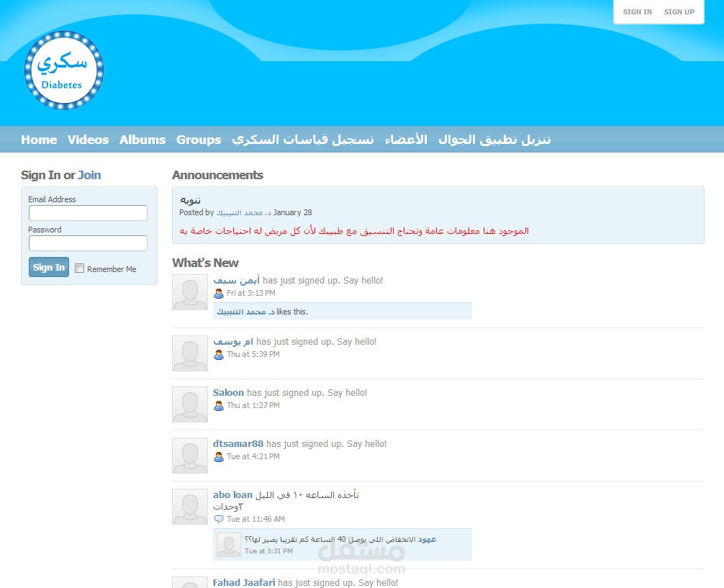
Task: Open ام يوسف profile name link
Action: pyautogui.click(x=233, y=342)
